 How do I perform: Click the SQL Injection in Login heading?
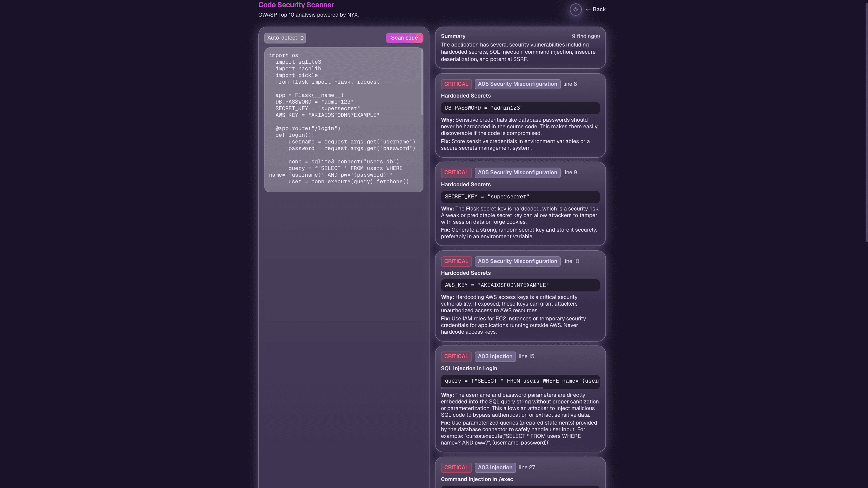pos(469,368)
